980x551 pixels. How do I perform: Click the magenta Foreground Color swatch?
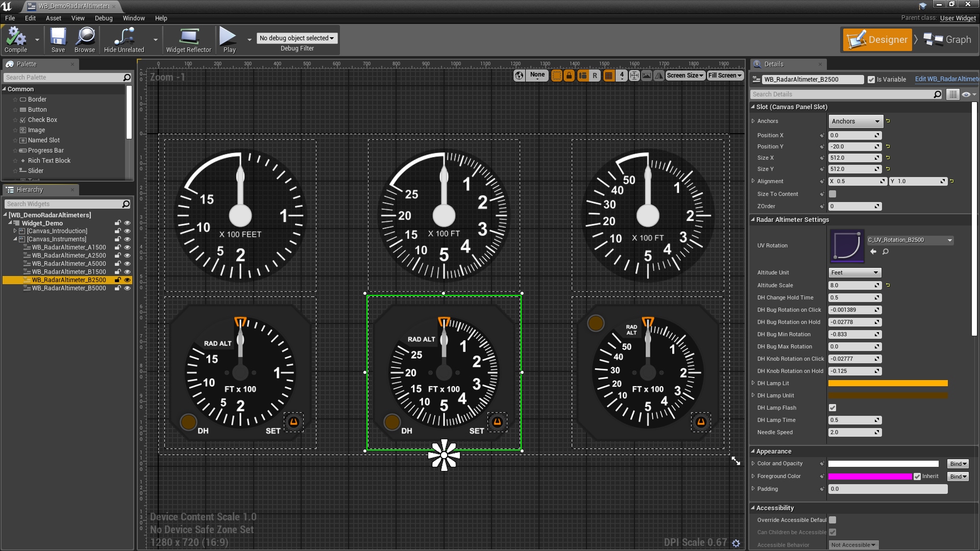coord(870,476)
